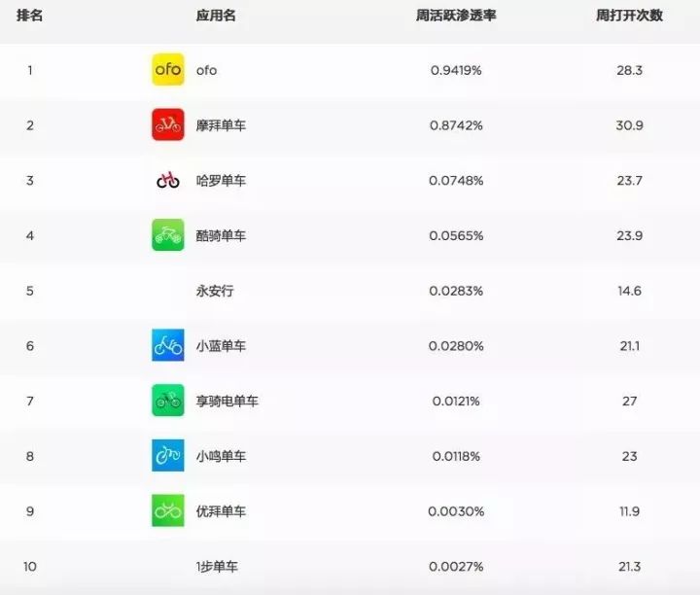Click weekly opens value 14.6

point(629,291)
